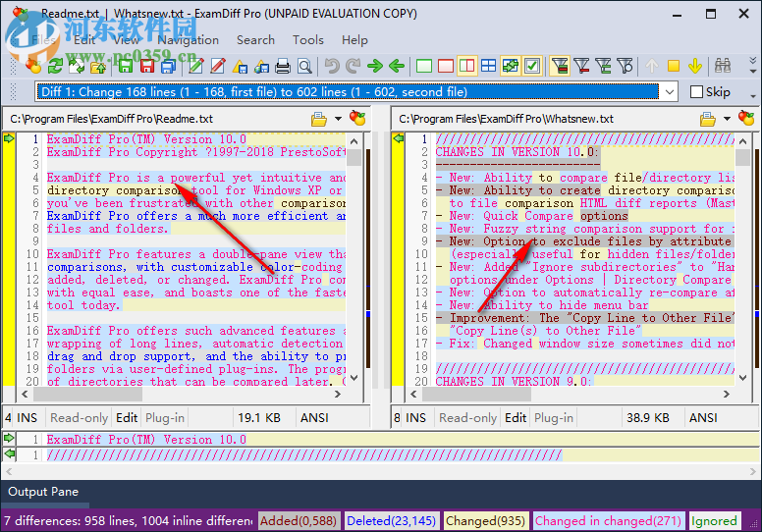The width and height of the screenshot is (762, 532).
Task: Open the Search menu
Action: click(255, 40)
